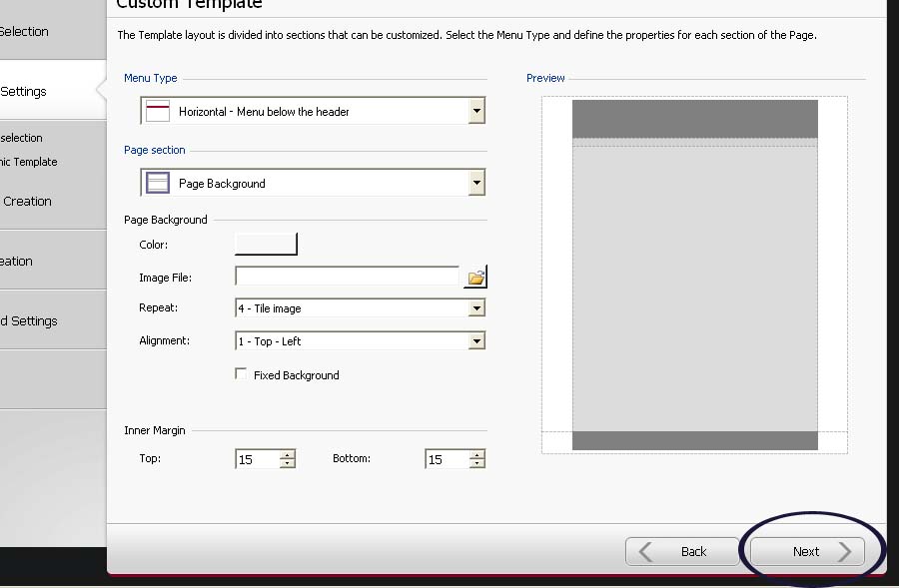Select the 'selection' sidebar sub-item
Screen dimensions: 899x588
click(x=21, y=138)
